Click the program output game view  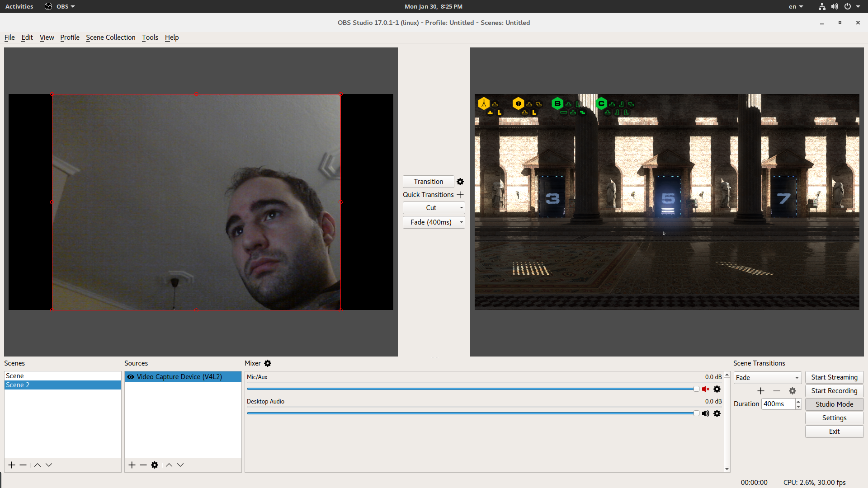667,202
